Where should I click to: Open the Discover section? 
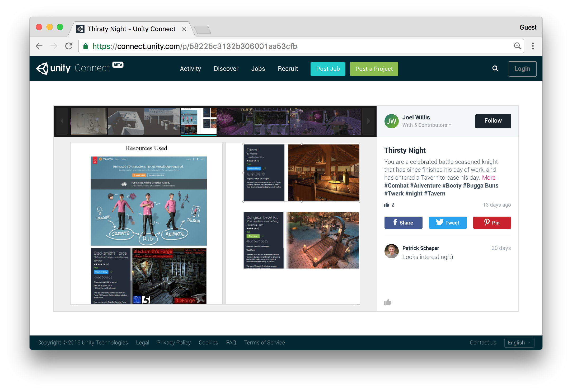[226, 69]
